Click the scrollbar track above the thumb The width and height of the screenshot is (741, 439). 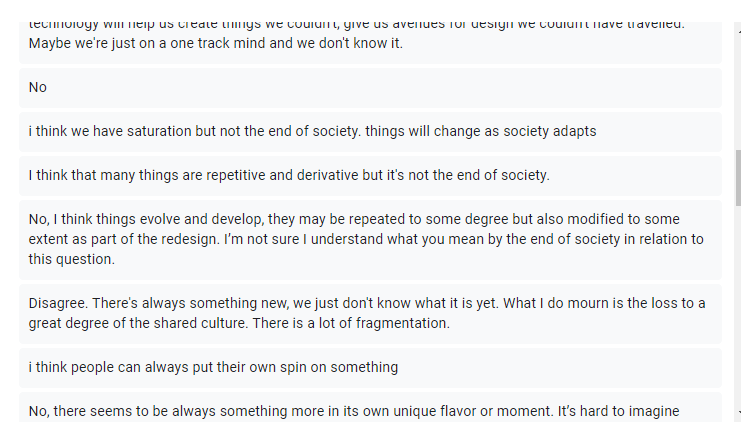pyautogui.click(x=737, y=90)
